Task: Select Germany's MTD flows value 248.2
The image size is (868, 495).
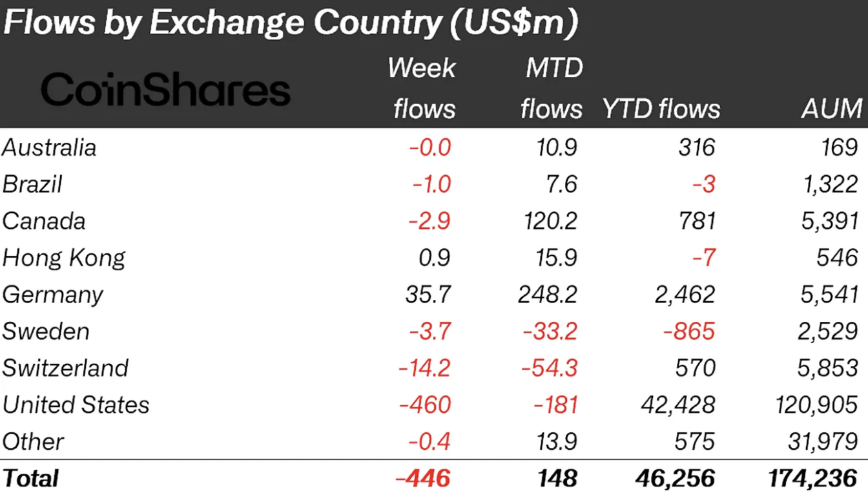Action: click(548, 295)
